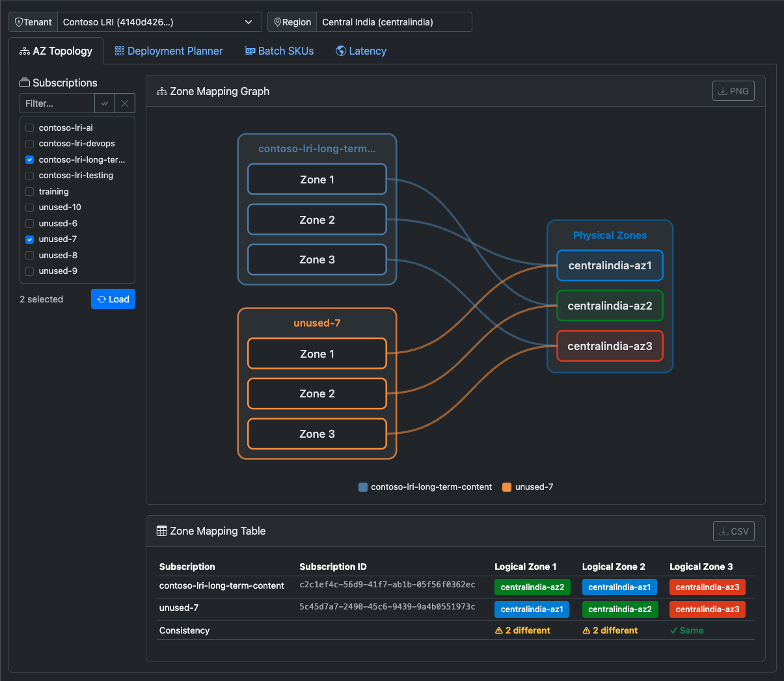Export the table using the CSV button

[x=733, y=531]
